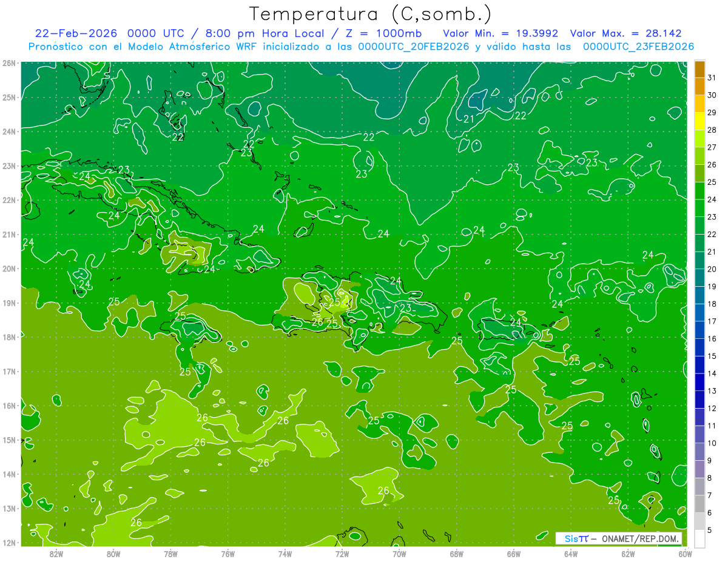
Task: Pick the legend swatch between 26 and 27
Action: pos(699,156)
